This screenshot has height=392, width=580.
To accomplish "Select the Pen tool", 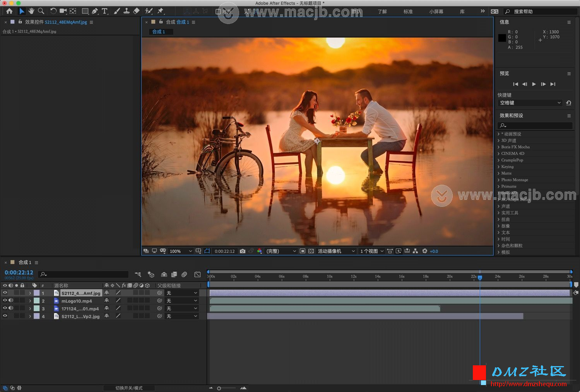I will pyautogui.click(x=95, y=11).
